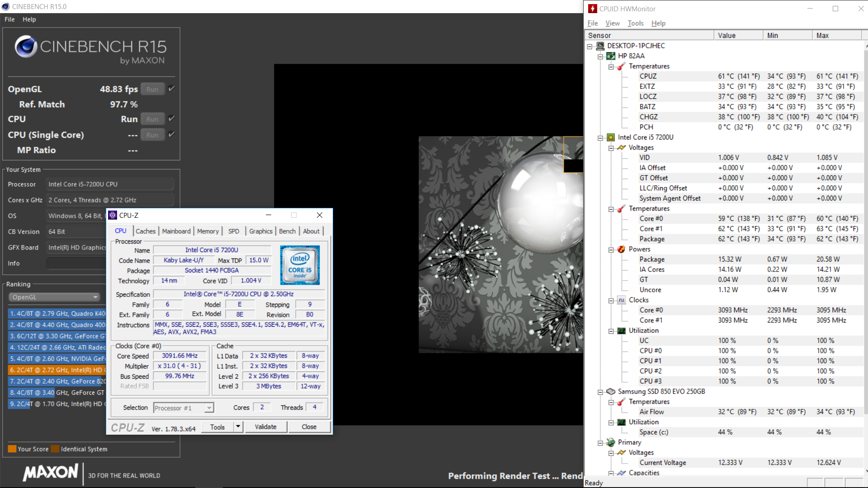Image resolution: width=868 pixels, height=488 pixels.
Task: Click the Temperatures icon under Samsung SSD
Action: coord(622,402)
